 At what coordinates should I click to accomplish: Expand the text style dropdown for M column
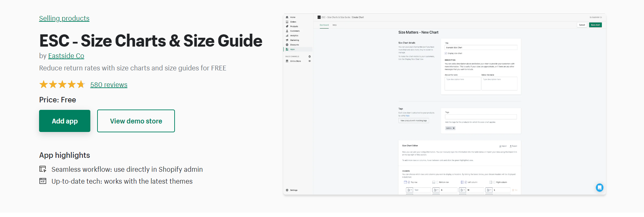click(x=462, y=190)
